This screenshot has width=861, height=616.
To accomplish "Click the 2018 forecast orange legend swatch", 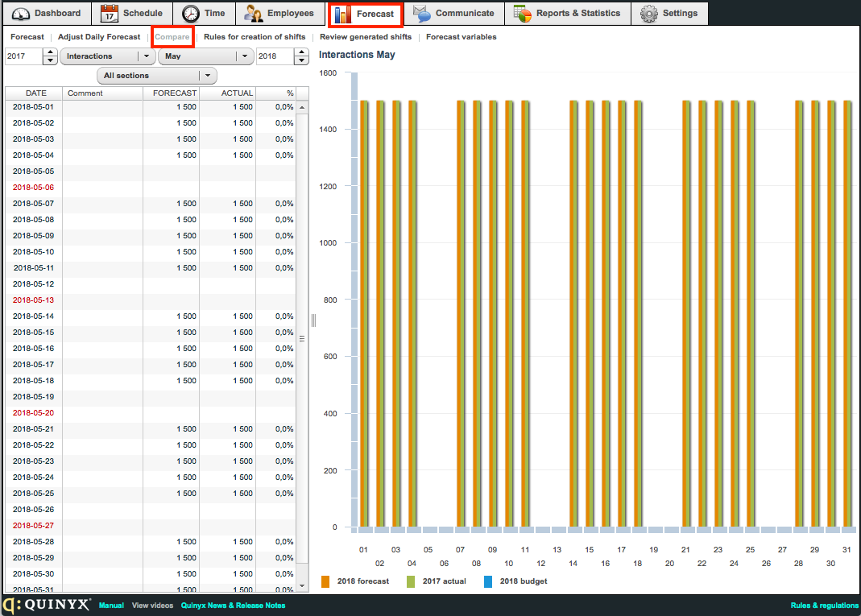I will coord(325,581).
